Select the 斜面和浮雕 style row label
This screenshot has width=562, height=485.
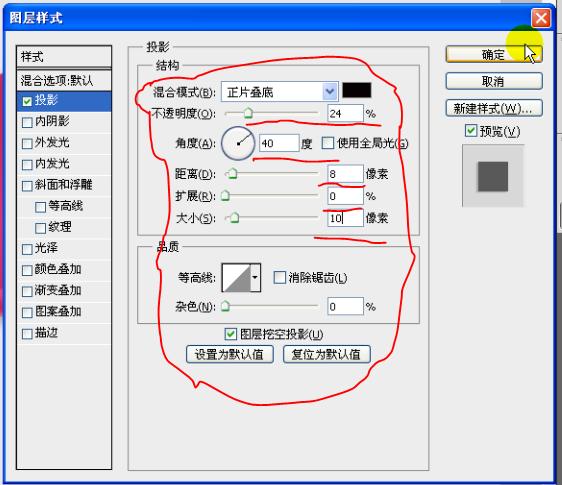click(63, 185)
